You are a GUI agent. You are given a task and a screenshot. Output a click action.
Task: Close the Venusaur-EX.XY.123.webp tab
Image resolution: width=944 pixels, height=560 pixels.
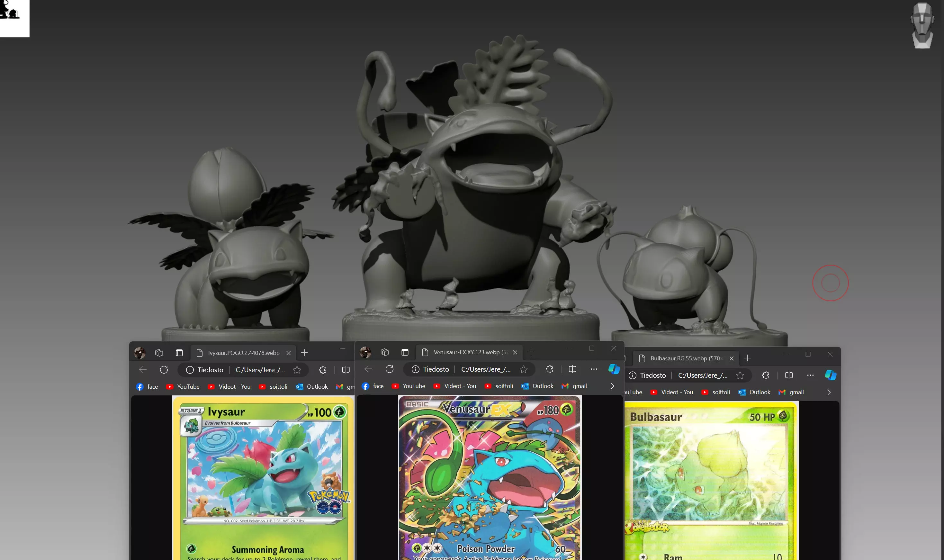tap(515, 352)
